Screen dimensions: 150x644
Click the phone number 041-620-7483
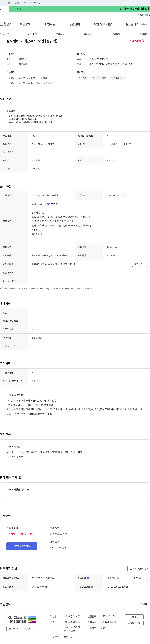(x=39, y=587)
